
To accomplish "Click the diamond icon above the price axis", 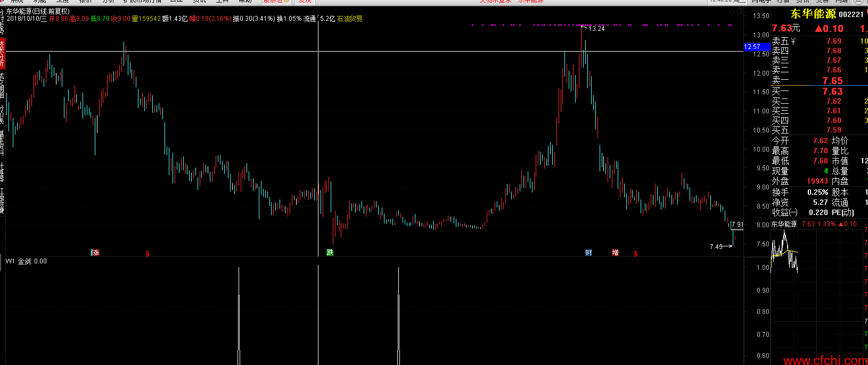I will click(x=732, y=11).
